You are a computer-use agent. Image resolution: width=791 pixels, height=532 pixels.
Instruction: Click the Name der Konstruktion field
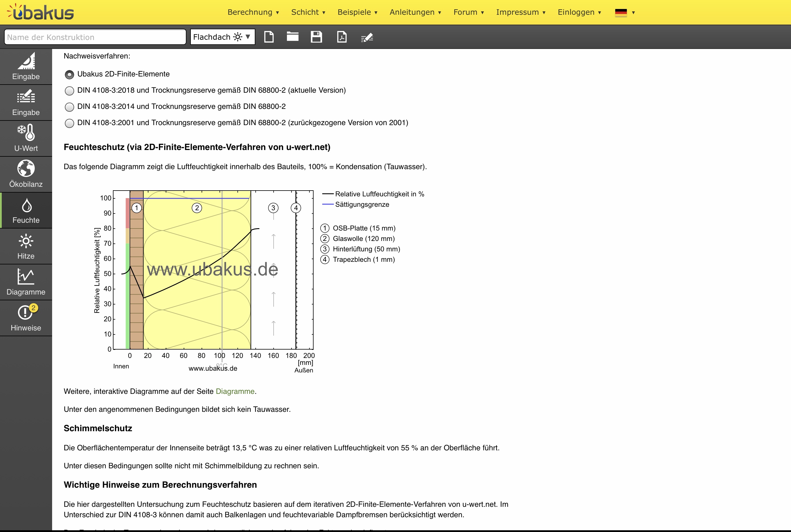(x=95, y=37)
